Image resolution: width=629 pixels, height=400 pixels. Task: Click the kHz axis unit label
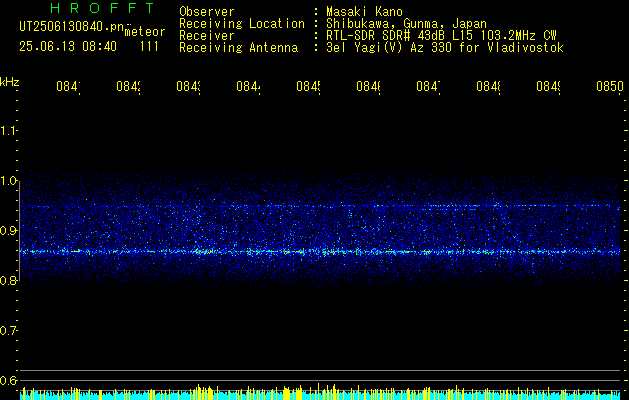tap(10, 82)
